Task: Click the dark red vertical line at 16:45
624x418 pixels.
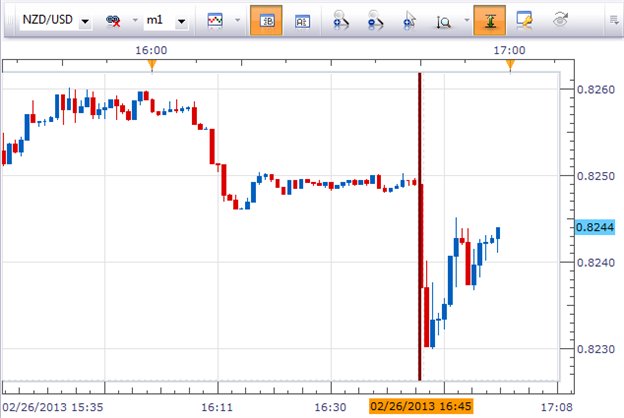Action: pyautogui.click(x=419, y=227)
